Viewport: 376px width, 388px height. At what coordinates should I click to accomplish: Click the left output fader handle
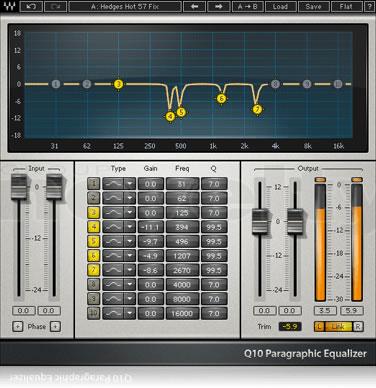coord(260,221)
